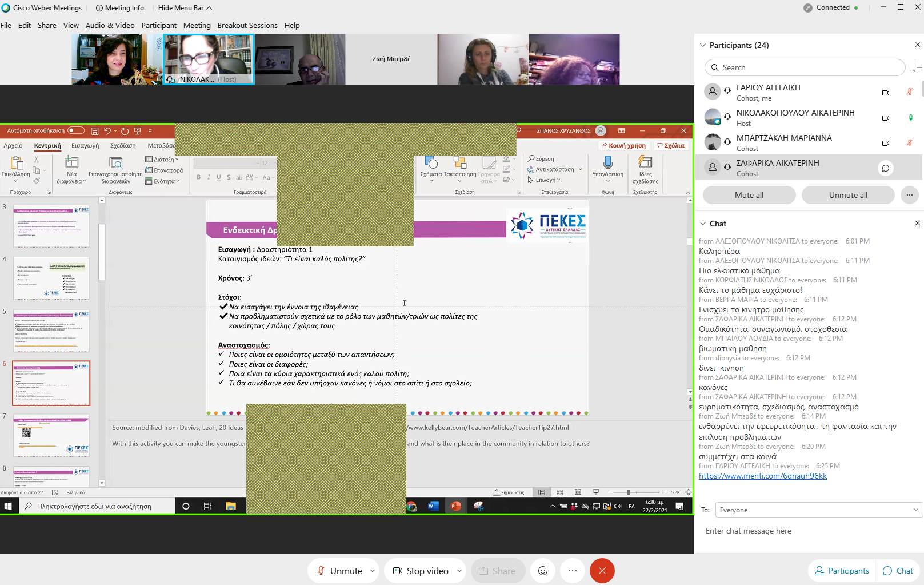End meeting with red X button
Viewport: 924px width, 585px height.
click(602, 571)
